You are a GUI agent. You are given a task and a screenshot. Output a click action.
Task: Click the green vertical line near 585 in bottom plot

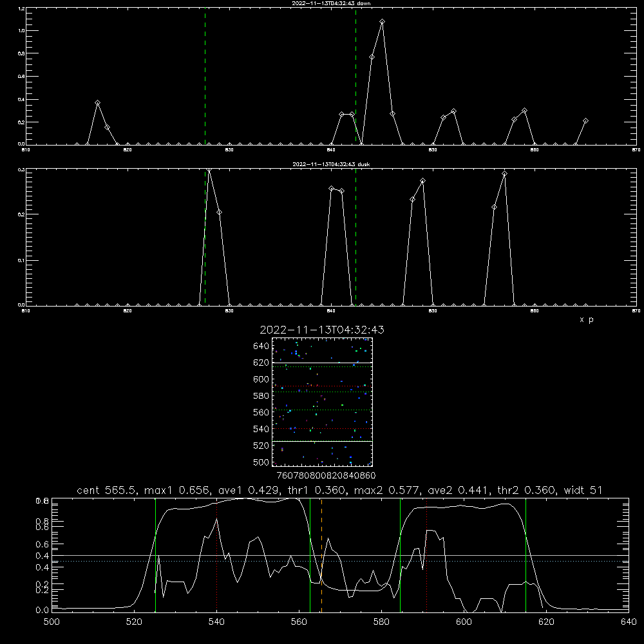click(400, 555)
